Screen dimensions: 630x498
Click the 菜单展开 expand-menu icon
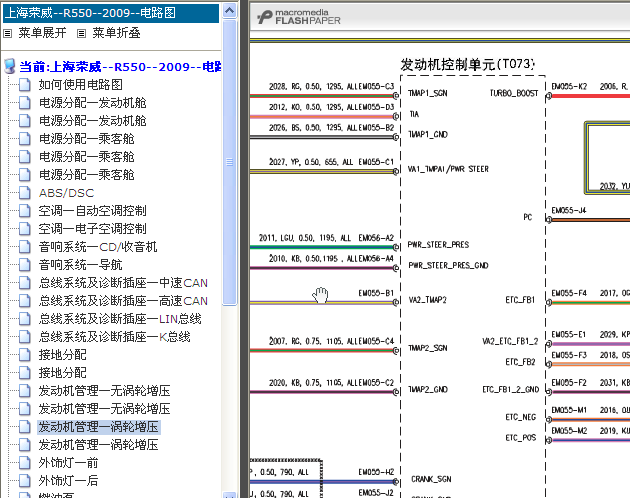coord(7,33)
